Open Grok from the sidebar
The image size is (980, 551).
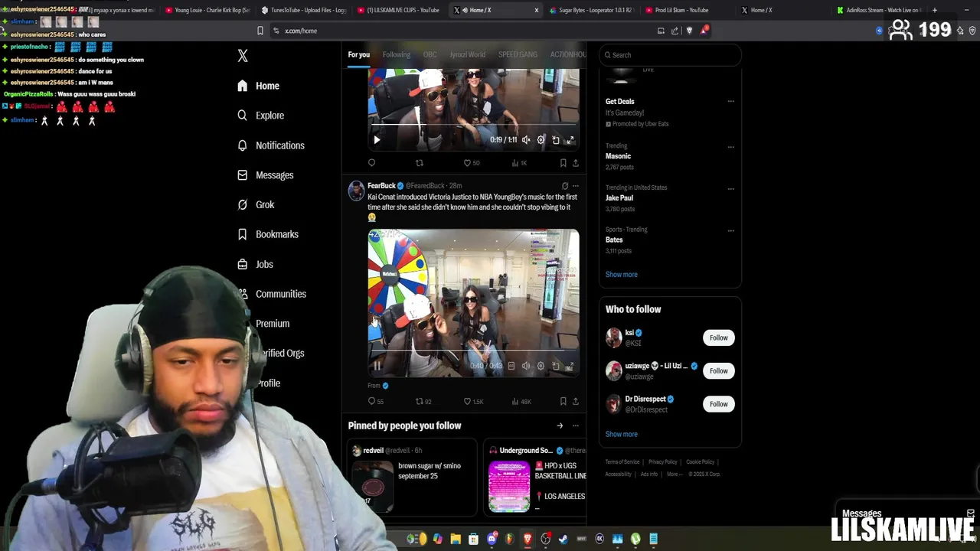point(256,204)
